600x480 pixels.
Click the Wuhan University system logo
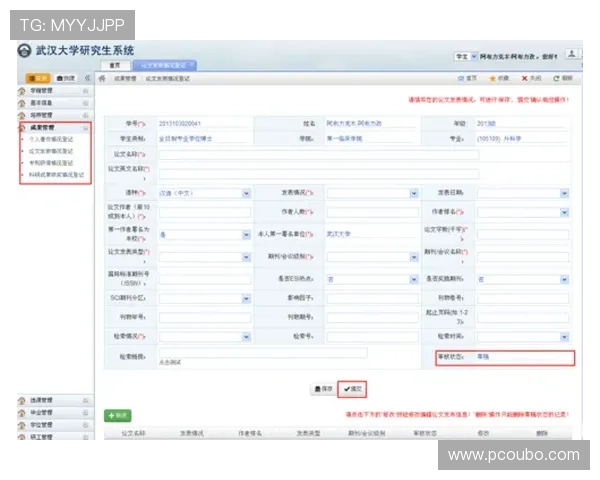tap(24, 51)
